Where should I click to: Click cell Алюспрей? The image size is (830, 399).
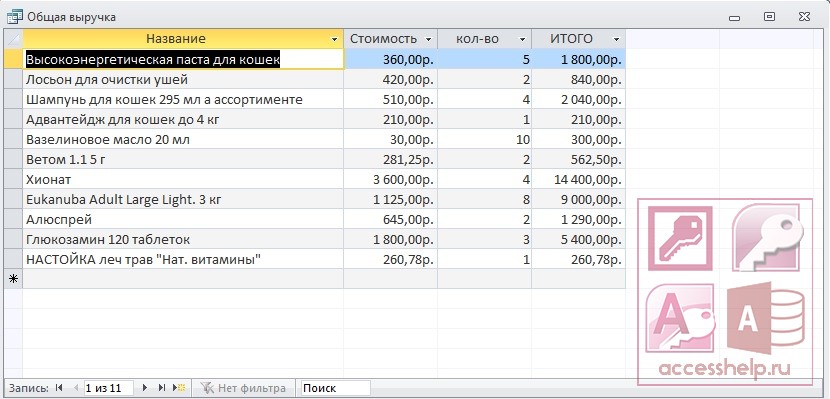[x=183, y=219]
